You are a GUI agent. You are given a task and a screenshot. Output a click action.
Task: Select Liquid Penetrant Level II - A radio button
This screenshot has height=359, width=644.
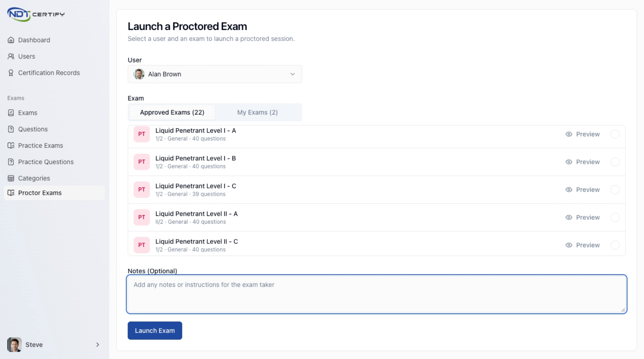(615, 217)
